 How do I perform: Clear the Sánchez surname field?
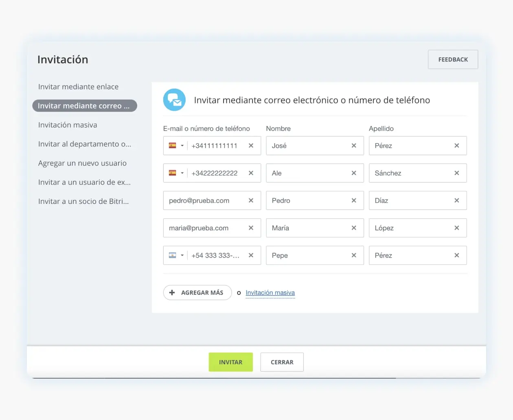click(456, 173)
